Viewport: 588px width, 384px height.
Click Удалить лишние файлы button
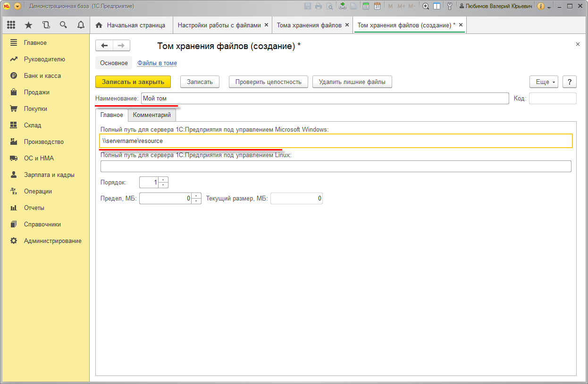click(352, 82)
